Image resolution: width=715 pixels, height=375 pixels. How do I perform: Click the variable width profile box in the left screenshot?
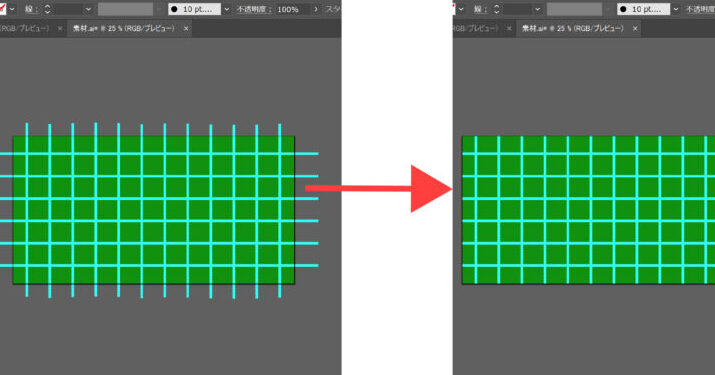tap(125, 9)
